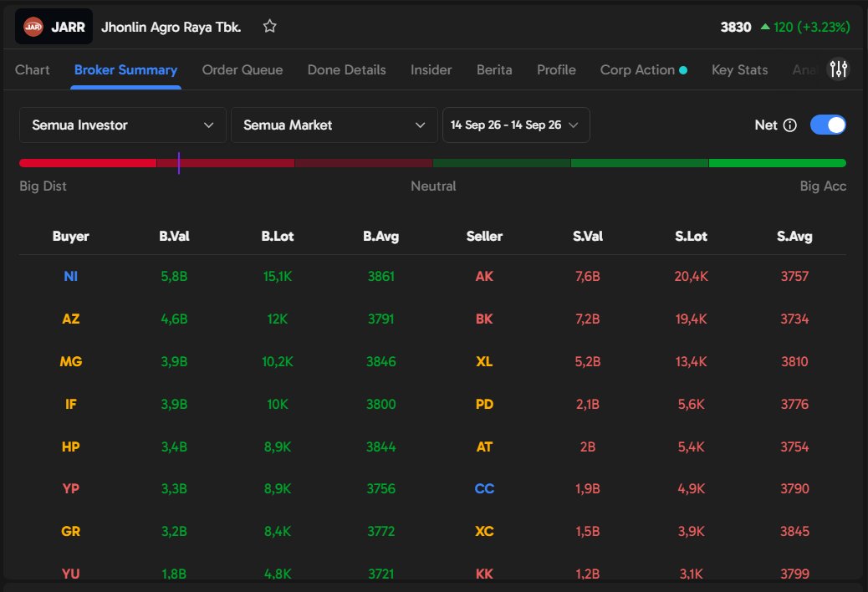This screenshot has height=592, width=868.
Task: Click the bright red Big Dist bar segment
Action: tap(88, 163)
